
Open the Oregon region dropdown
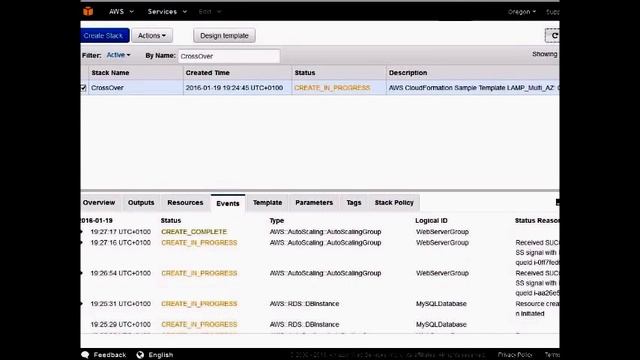click(x=522, y=12)
